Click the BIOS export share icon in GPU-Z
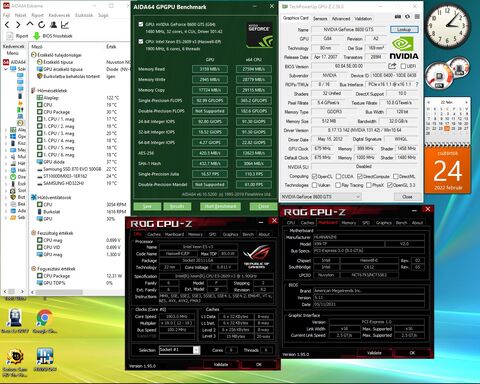 (392, 66)
